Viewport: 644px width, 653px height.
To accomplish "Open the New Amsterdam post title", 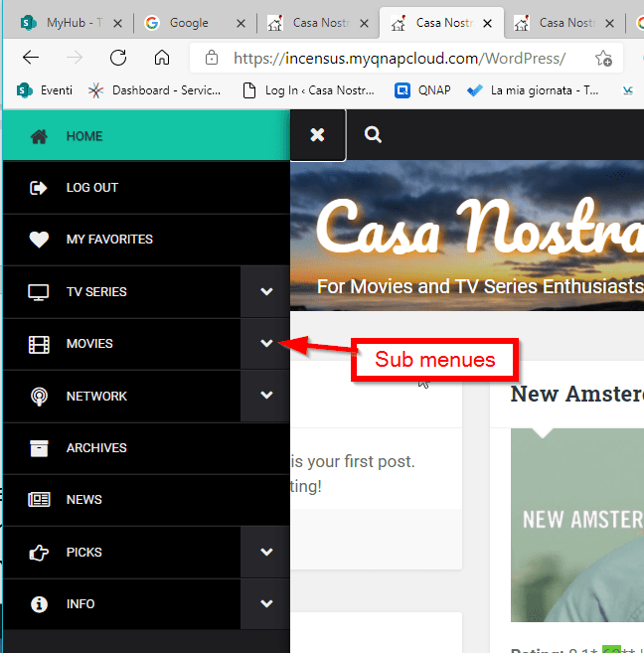I will tap(577, 394).
